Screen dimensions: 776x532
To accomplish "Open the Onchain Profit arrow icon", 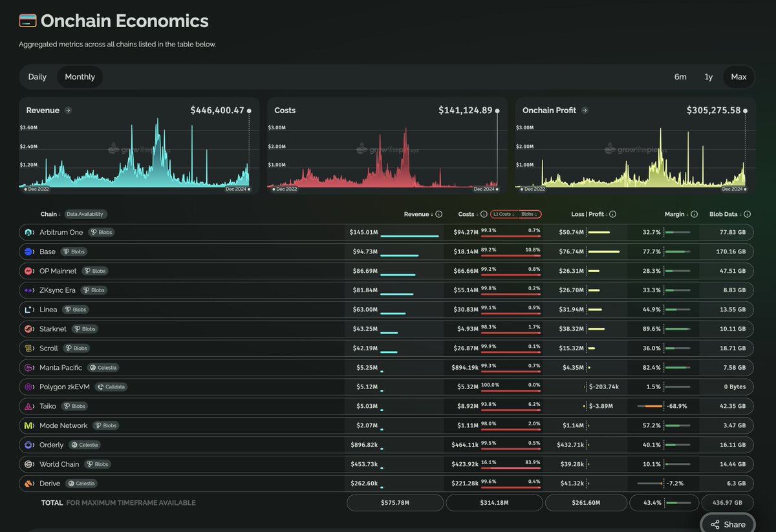I will (x=585, y=111).
